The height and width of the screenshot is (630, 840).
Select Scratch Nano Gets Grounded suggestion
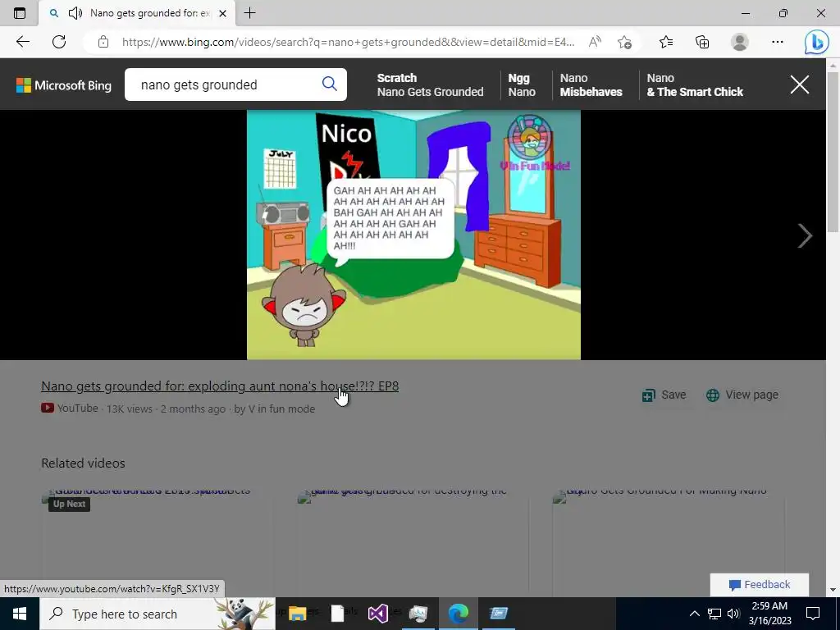(430, 84)
